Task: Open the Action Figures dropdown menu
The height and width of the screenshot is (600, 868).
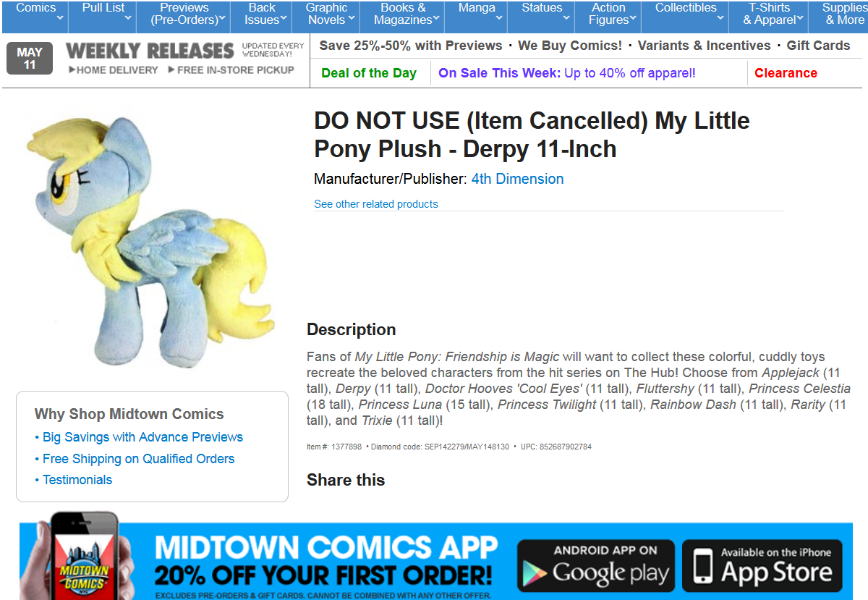Action: pos(612,14)
